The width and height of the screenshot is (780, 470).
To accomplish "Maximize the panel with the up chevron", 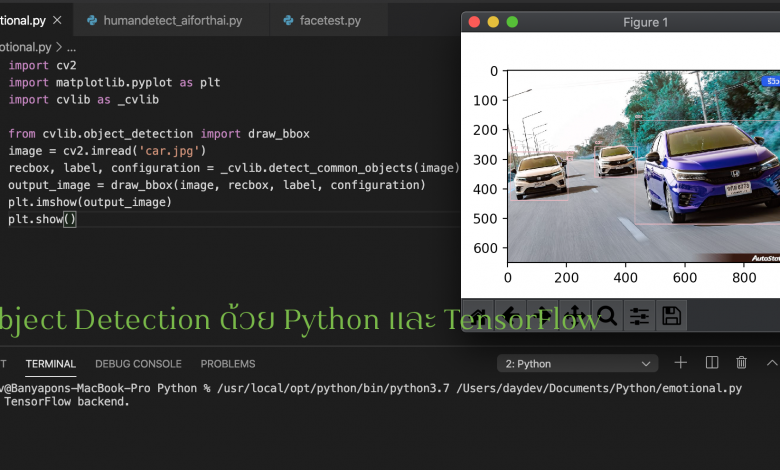I will pyautogui.click(x=772, y=363).
